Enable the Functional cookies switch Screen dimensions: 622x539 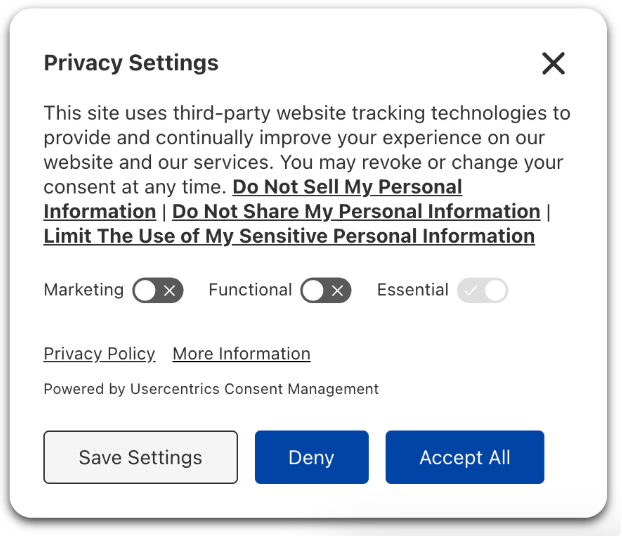pyautogui.click(x=326, y=290)
